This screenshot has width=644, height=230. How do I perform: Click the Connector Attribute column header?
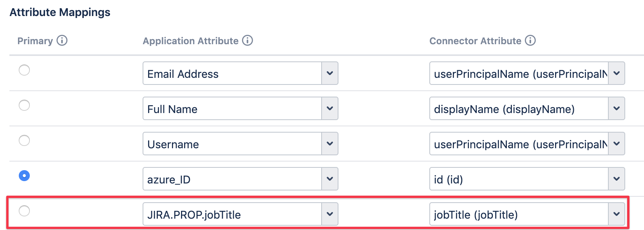(x=475, y=41)
